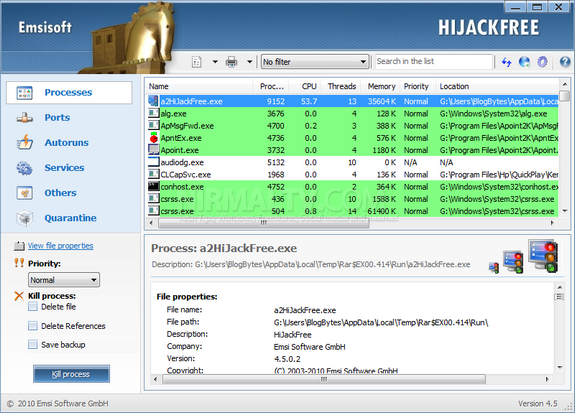Click the Processes sidebar icon
Image resolution: width=575 pixels, height=413 pixels.
[25, 93]
